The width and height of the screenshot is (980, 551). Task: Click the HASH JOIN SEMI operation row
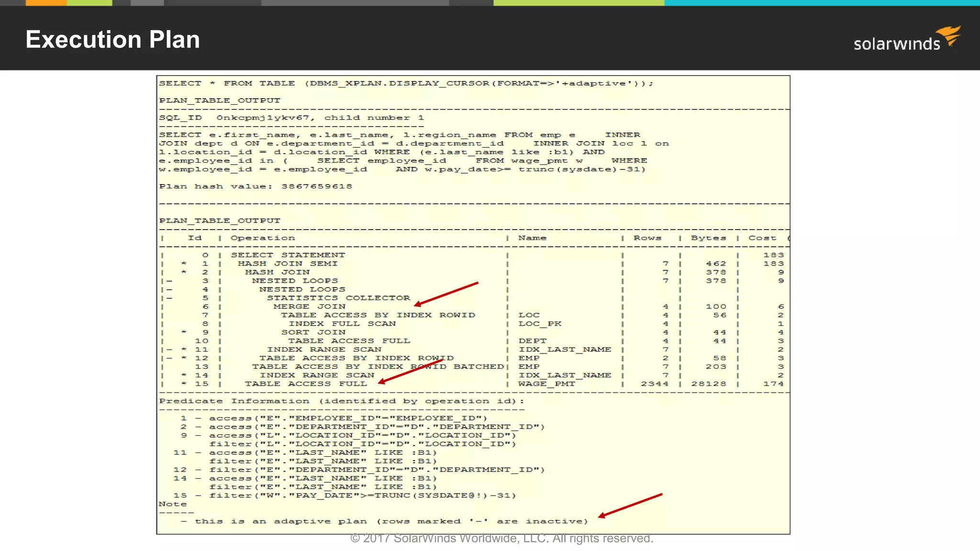(288, 264)
